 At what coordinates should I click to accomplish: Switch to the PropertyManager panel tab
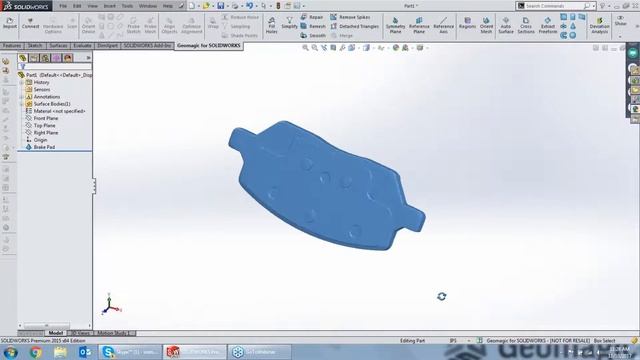(x=34, y=58)
